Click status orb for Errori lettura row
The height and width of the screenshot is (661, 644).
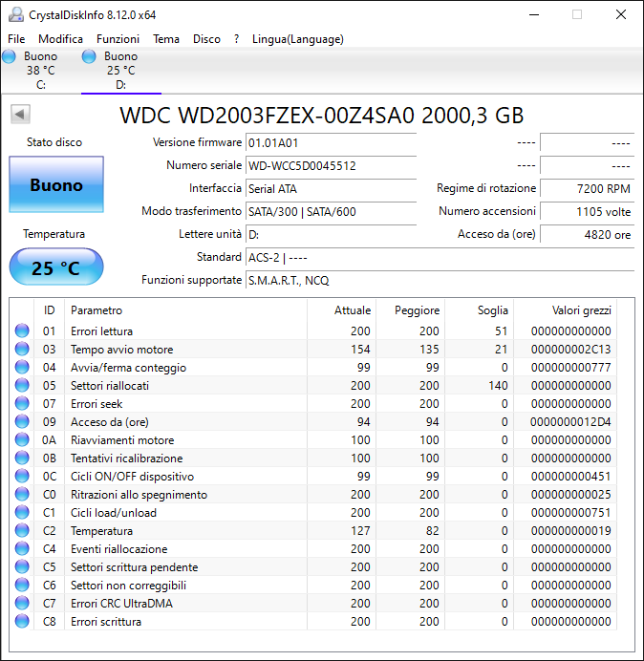(22, 330)
